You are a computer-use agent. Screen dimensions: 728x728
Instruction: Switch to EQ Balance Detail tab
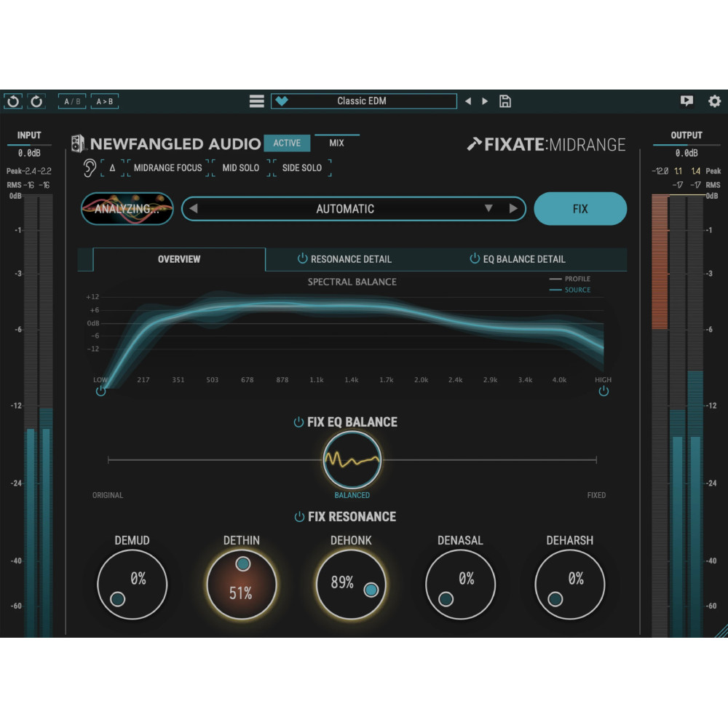point(517,259)
